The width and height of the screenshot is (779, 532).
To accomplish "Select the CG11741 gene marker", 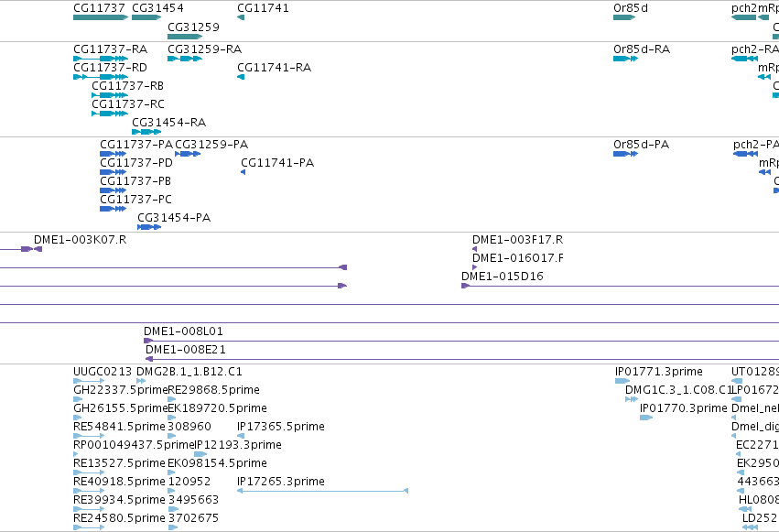I will pos(241,17).
